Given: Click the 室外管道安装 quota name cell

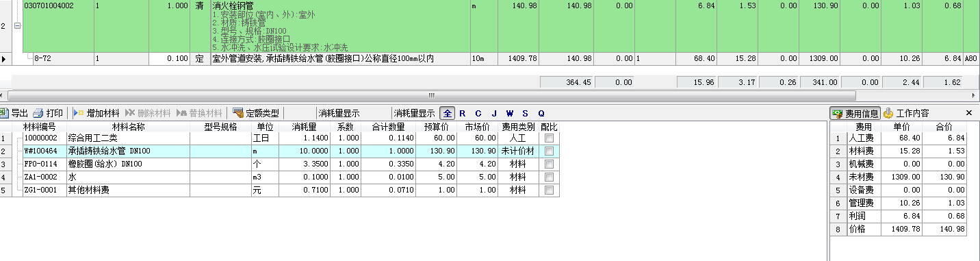Looking at the screenshot, I should [x=340, y=60].
